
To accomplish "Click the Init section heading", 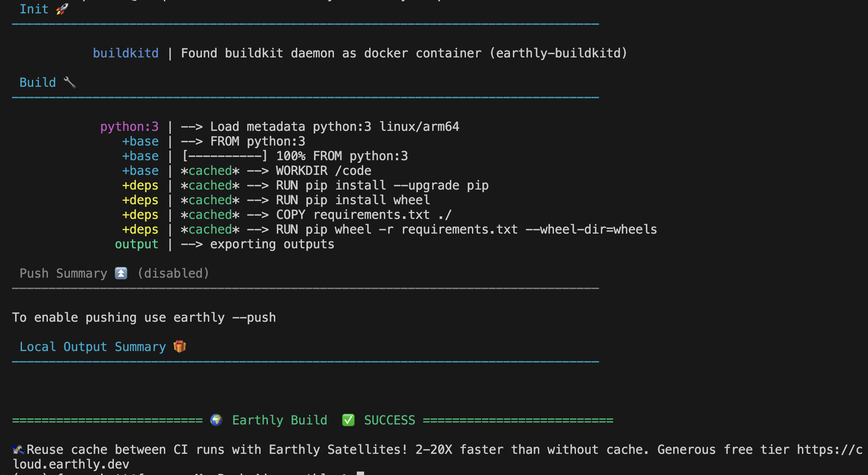I will [34, 9].
